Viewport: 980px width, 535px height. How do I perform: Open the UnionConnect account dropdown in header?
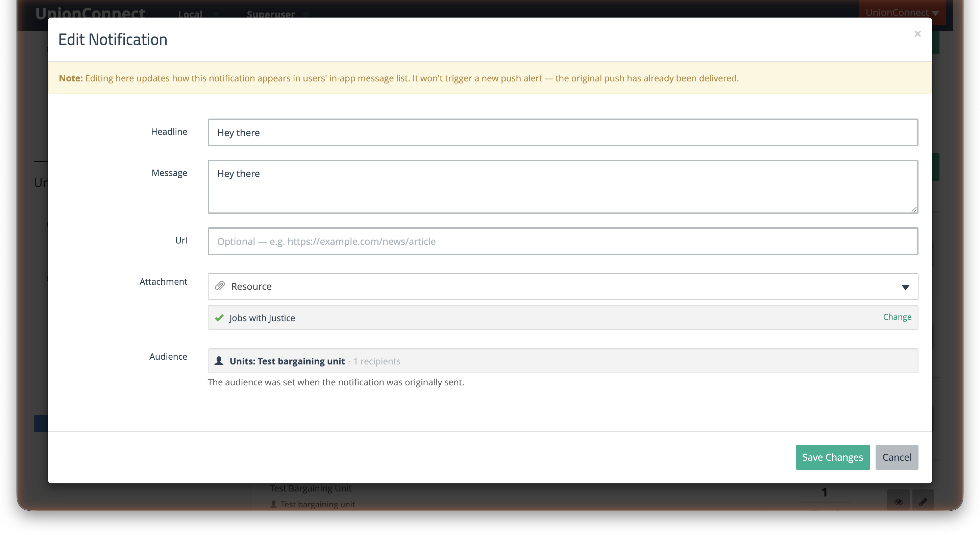[x=902, y=12]
